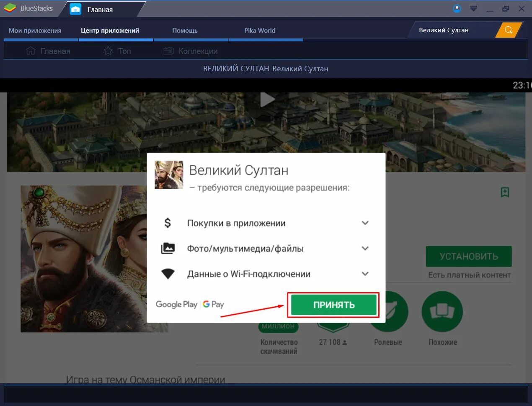Screen dimensions: 532x406
Task: Click the УСТАНОВИТЬ install button
Action: [x=469, y=256]
